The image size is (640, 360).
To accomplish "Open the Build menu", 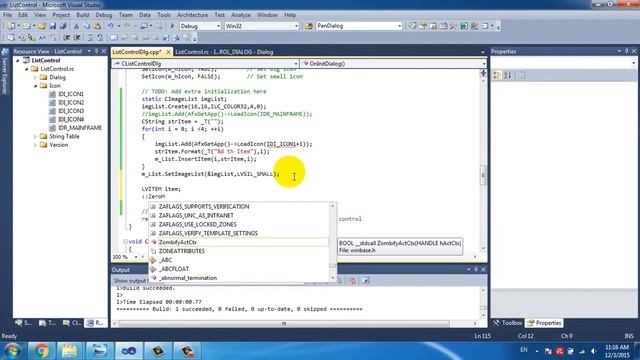I will click(82, 15).
